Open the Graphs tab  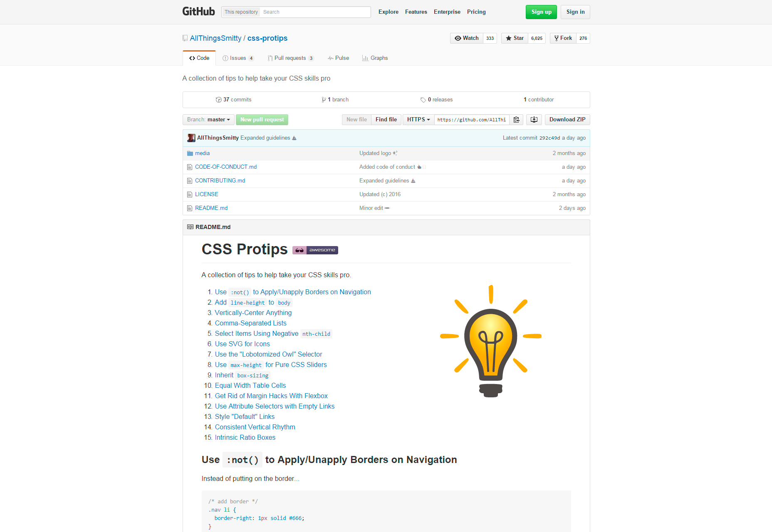click(375, 58)
